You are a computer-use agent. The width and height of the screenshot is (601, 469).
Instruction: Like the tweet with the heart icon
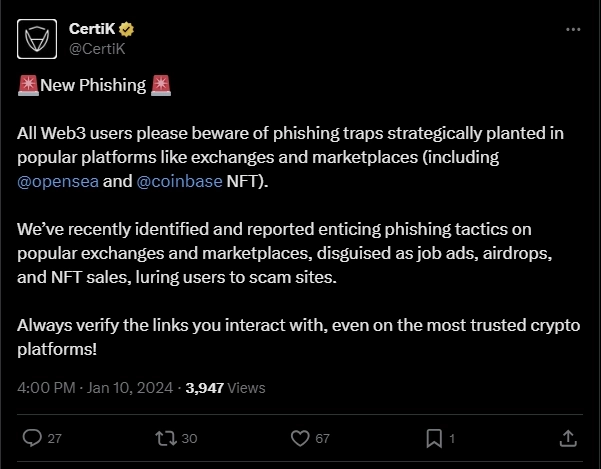coord(299,438)
